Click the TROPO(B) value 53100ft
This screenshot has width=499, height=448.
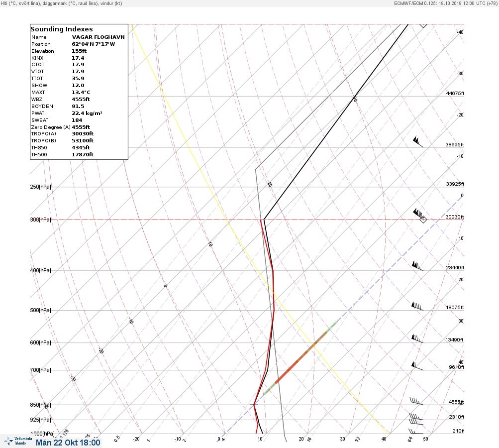click(x=83, y=141)
